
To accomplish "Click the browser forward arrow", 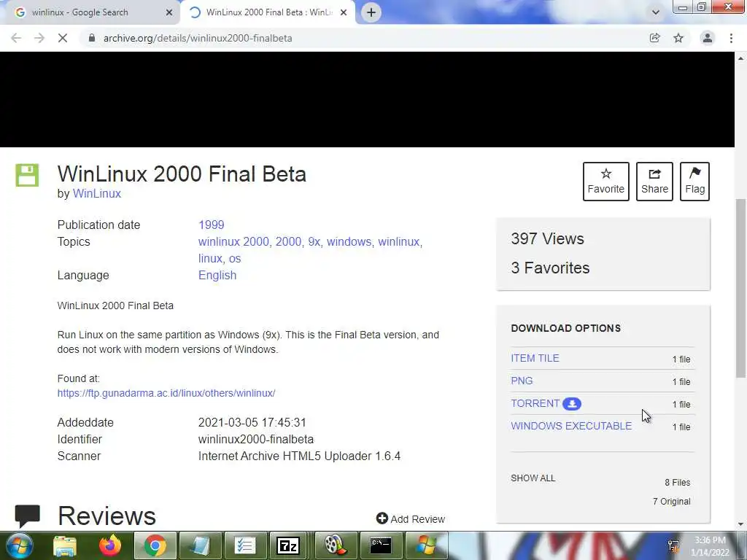I will [x=39, y=38].
